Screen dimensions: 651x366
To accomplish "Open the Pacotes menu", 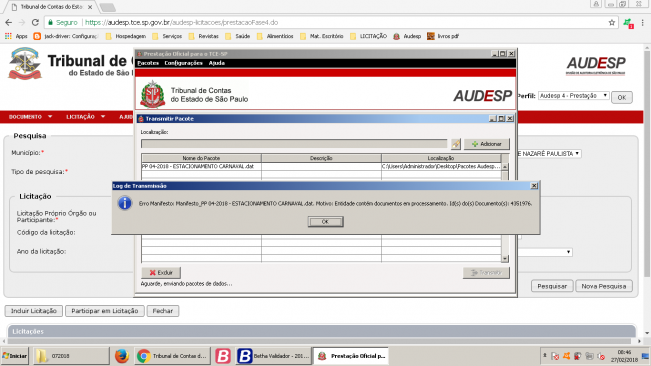I will pyautogui.click(x=148, y=63).
